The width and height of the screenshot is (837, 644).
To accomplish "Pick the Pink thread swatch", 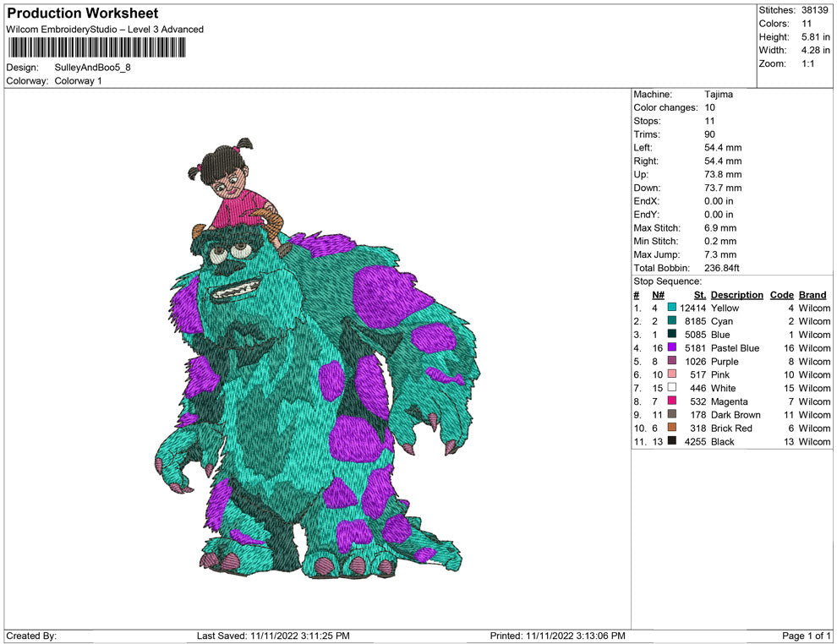I will (672, 374).
